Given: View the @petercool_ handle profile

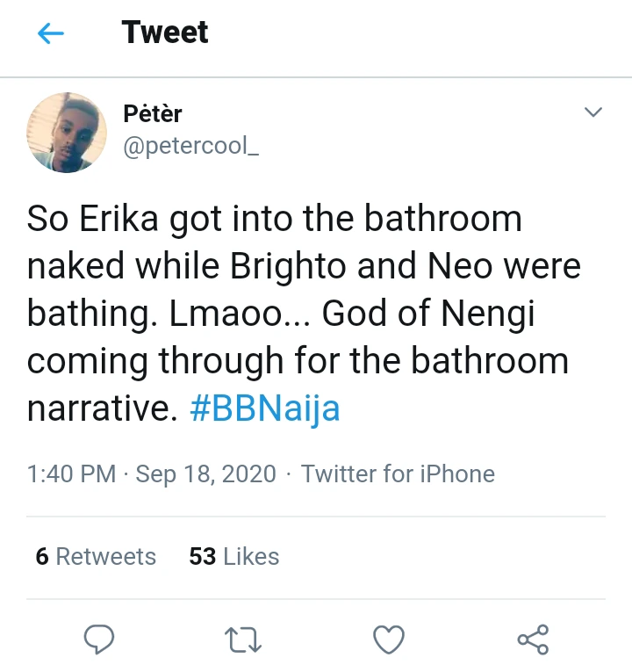Looking at the screenshot, I should click(191, 146).
